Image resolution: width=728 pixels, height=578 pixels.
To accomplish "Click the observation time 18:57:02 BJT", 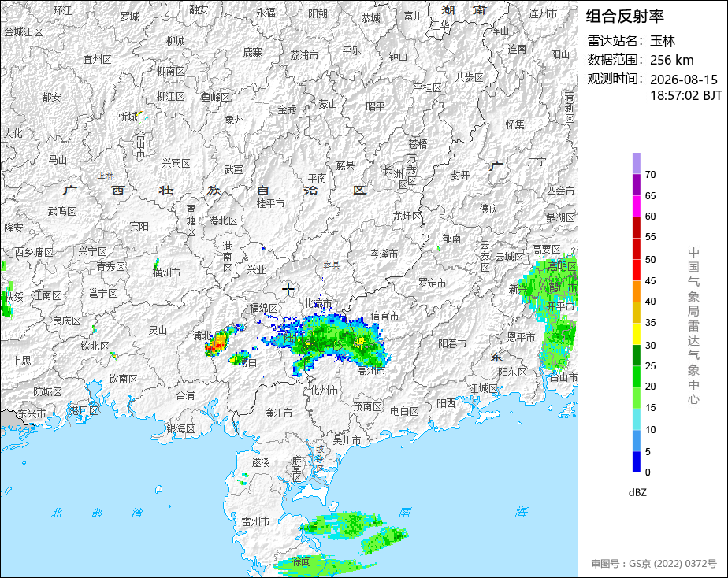I will [x=685, y=95].
